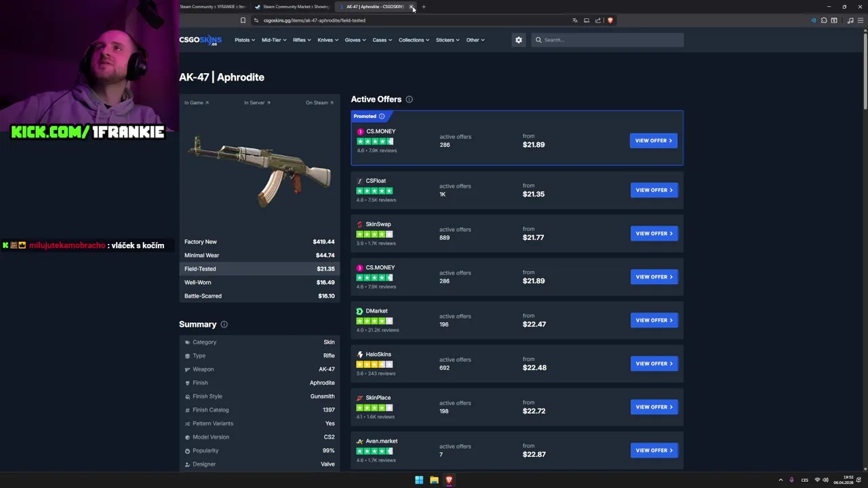
Task: View the DMarket offer
Action: coord(654,321)
